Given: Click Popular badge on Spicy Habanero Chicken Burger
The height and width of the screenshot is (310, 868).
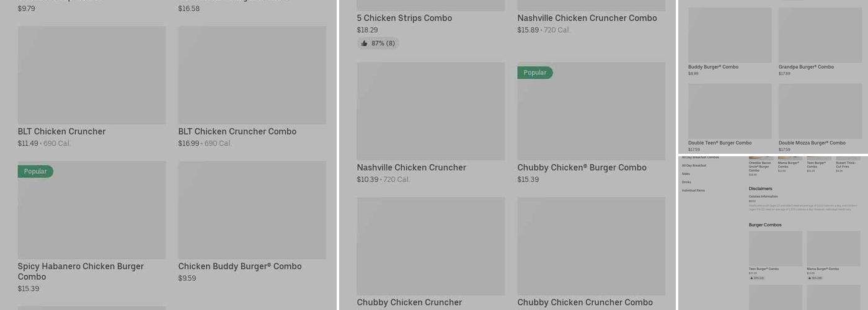Looking at the screenshot, I should 35,172.
